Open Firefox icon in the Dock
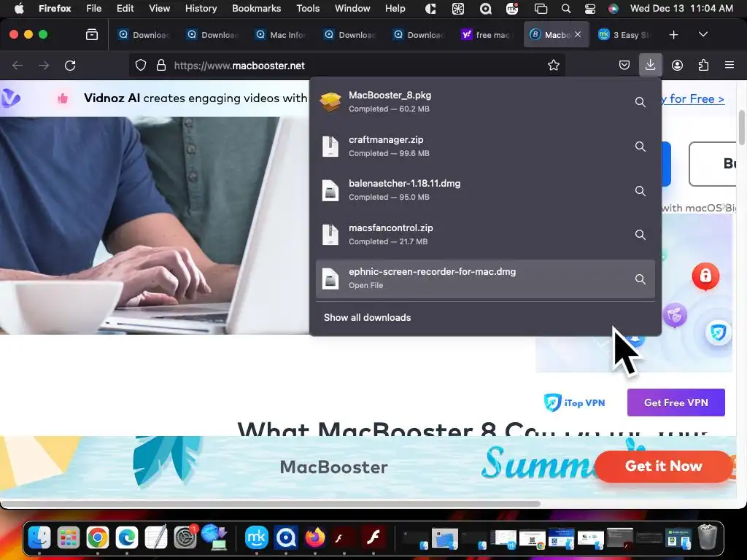This screenshot has width=747, height=560. click(x=314, y=537)
